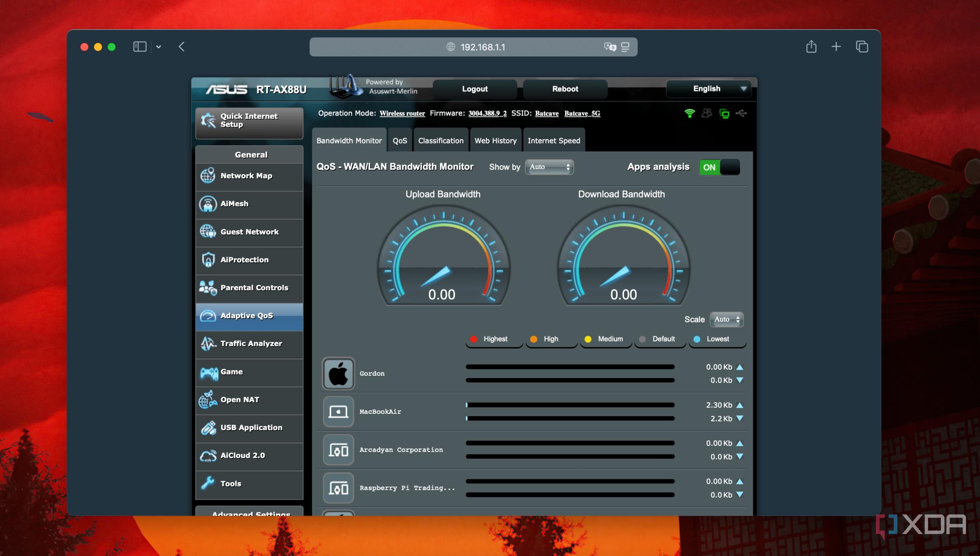
Task: Expand Safari sidebar options chevron
Action: pos(159,47)
